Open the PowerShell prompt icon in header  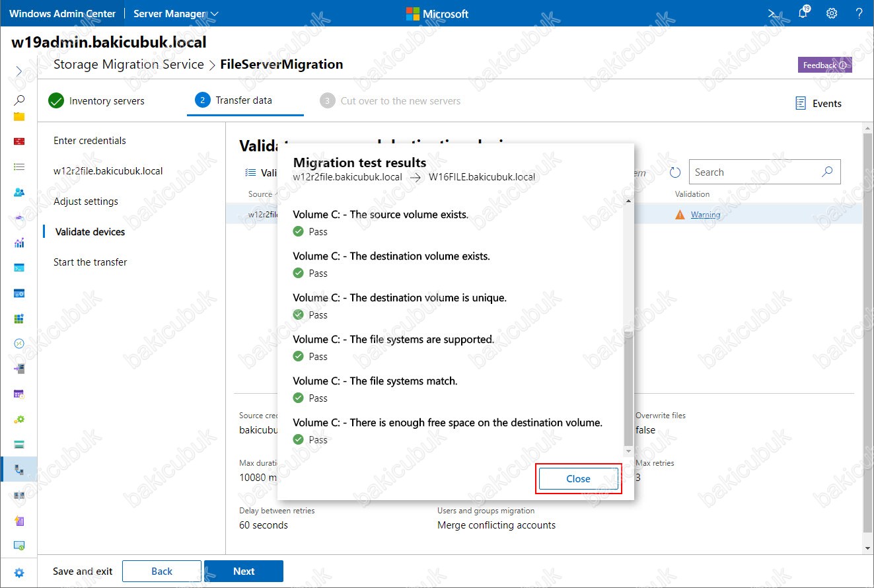click(x=773, y=13)
